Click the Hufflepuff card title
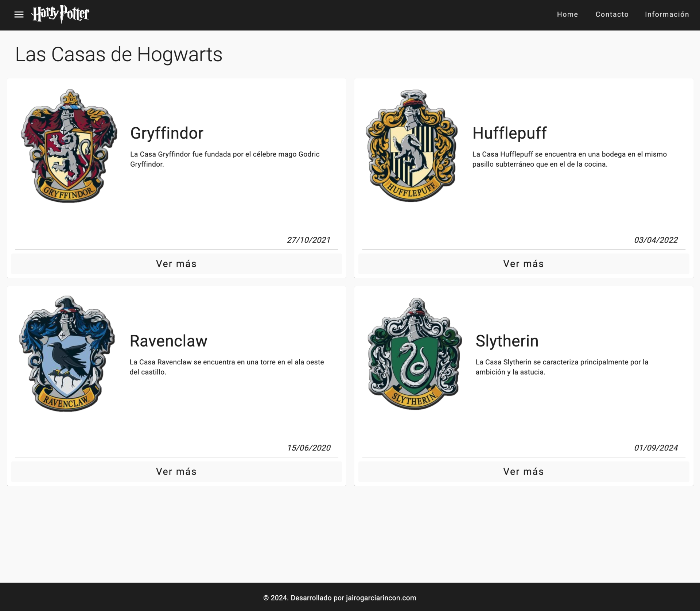 tap(509, 133)
